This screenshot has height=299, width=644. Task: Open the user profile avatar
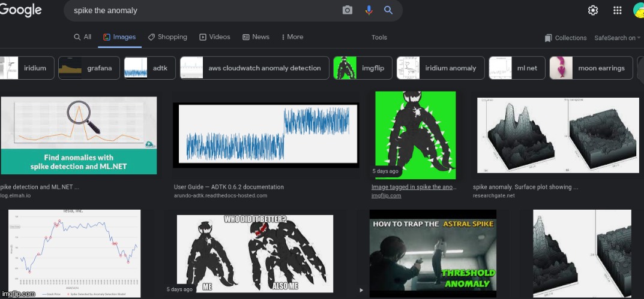click(639, 10)
